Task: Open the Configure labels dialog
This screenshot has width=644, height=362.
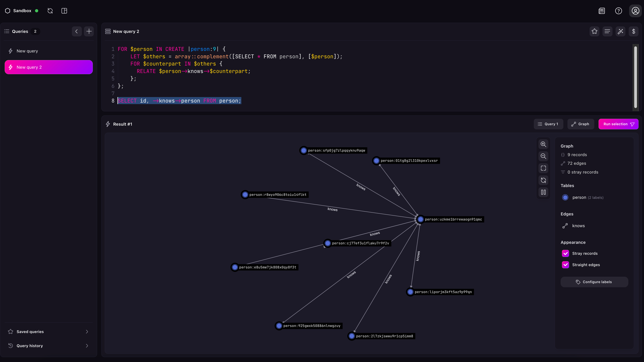Action: [594, 282]
